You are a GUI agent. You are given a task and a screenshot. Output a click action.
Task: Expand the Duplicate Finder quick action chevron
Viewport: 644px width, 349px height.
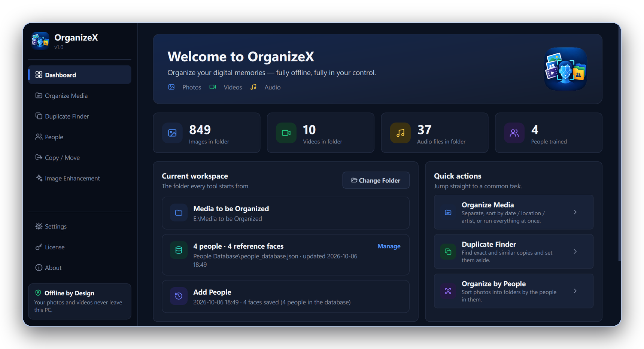point(575,252)
